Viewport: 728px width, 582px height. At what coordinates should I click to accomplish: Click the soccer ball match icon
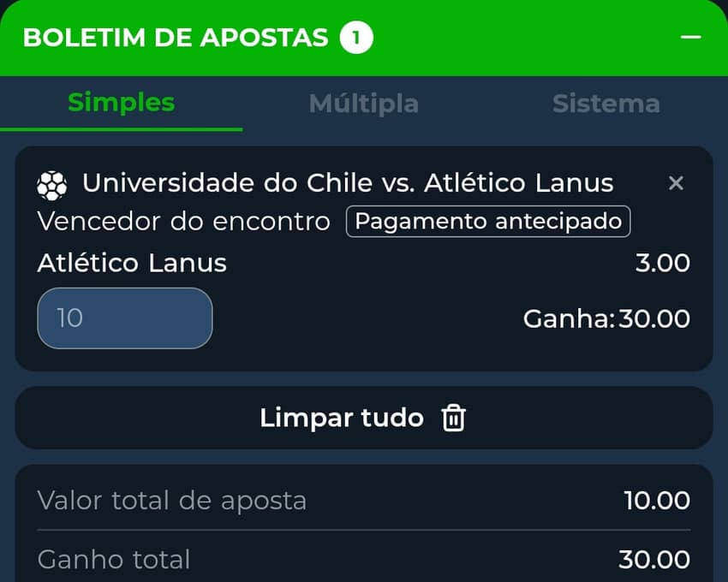[52, 182]
